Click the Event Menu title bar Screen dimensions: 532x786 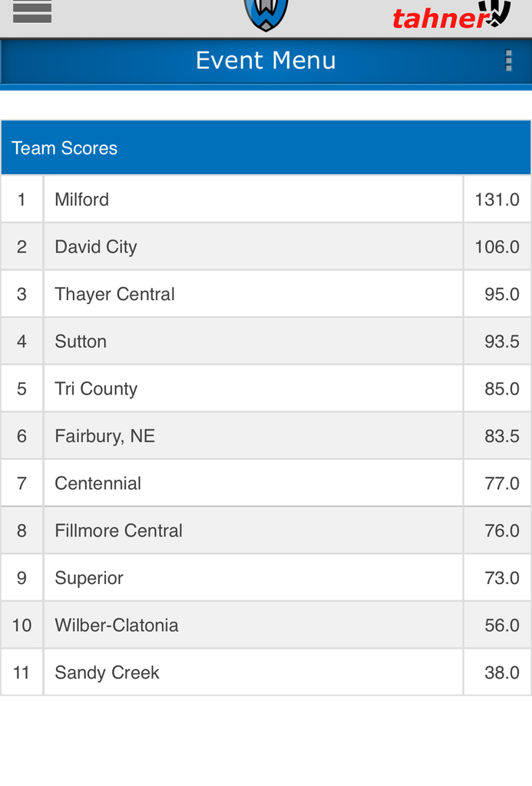[x=266, y=60]
